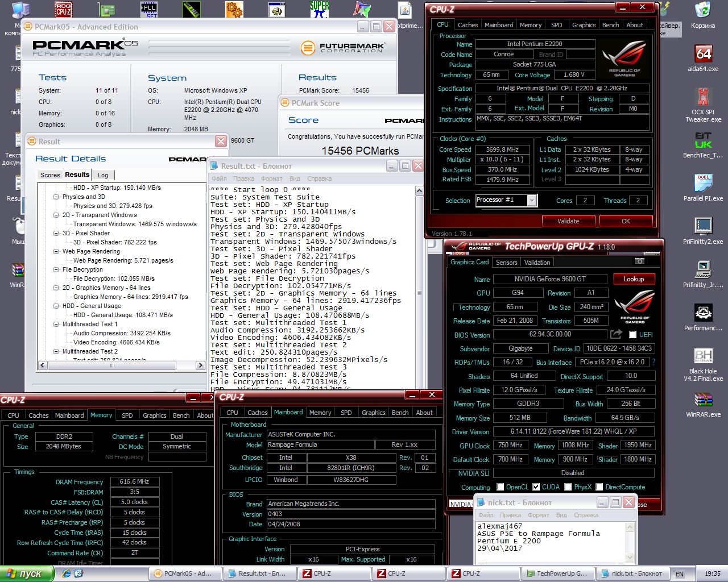The height and width of the screenshot is (582, 728).
Task: Open Prifinitty_Jr desktop icon
Action: click(x=703, y=269)
